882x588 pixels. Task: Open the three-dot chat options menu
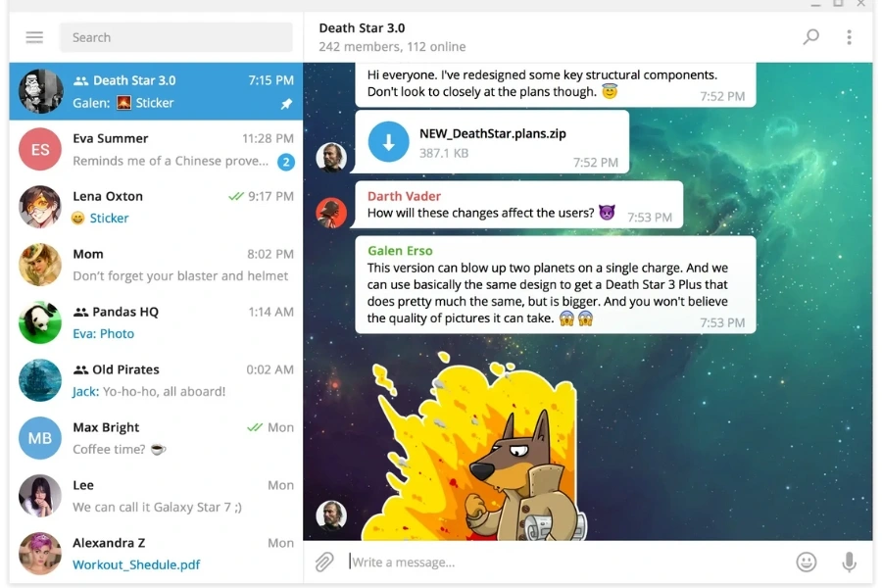[x=849, y=37]
